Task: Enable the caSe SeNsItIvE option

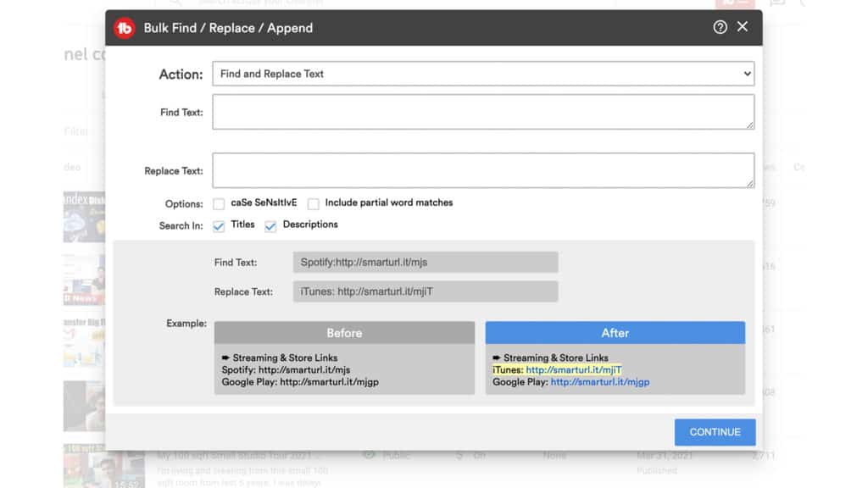Action: click(219, 204)
